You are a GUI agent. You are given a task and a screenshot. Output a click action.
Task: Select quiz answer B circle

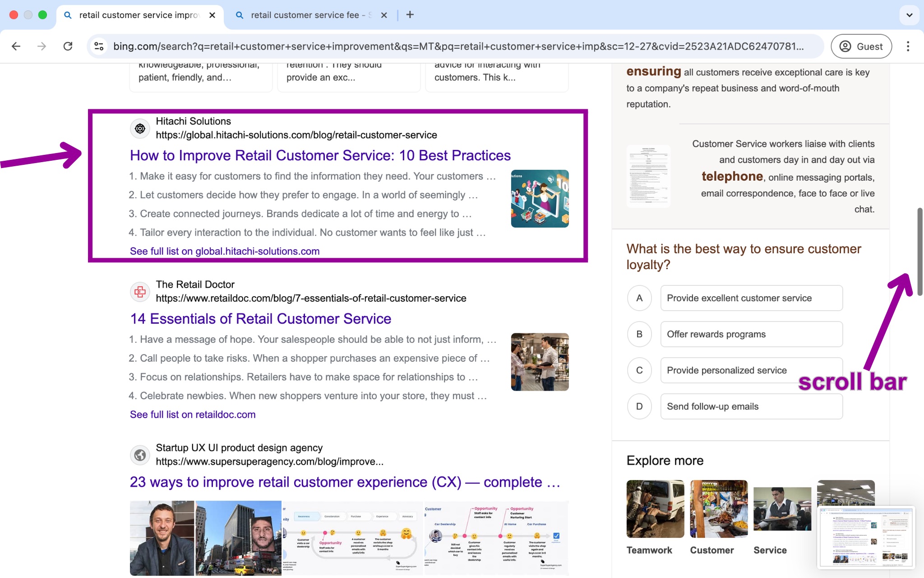pos(639,334)
